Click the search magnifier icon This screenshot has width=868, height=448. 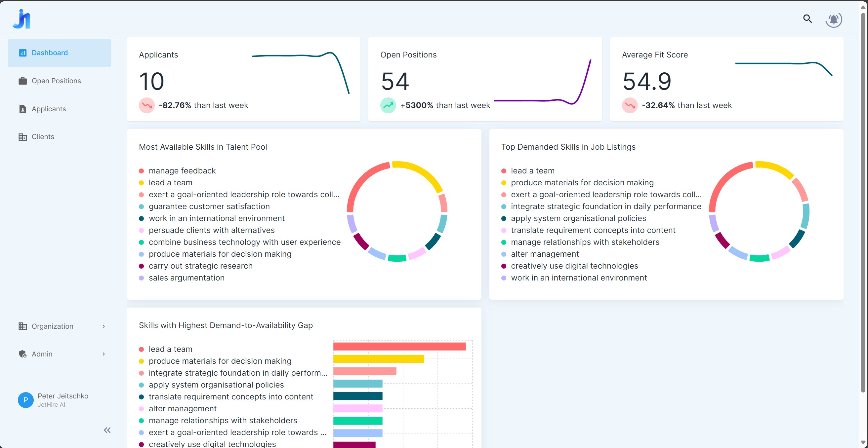point(807,19)
